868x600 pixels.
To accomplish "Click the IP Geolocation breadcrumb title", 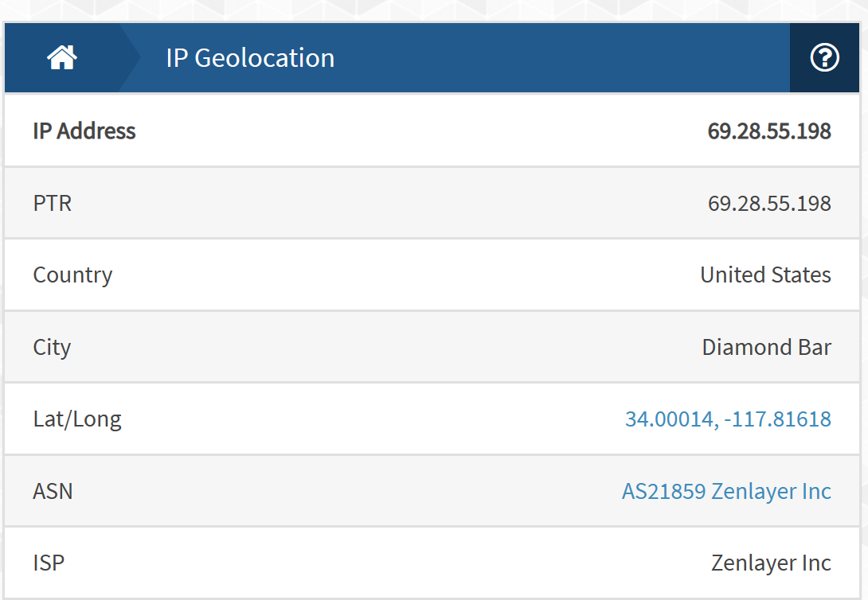I will [x=250, y=58].
